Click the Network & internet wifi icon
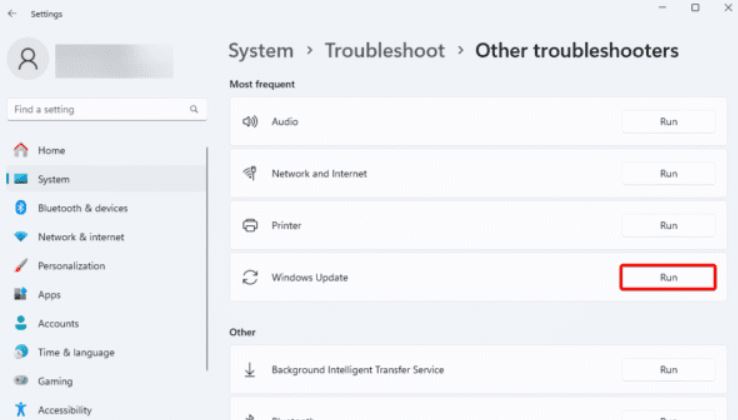This screenshot has width=738, height=420. [x=21, y=236]
